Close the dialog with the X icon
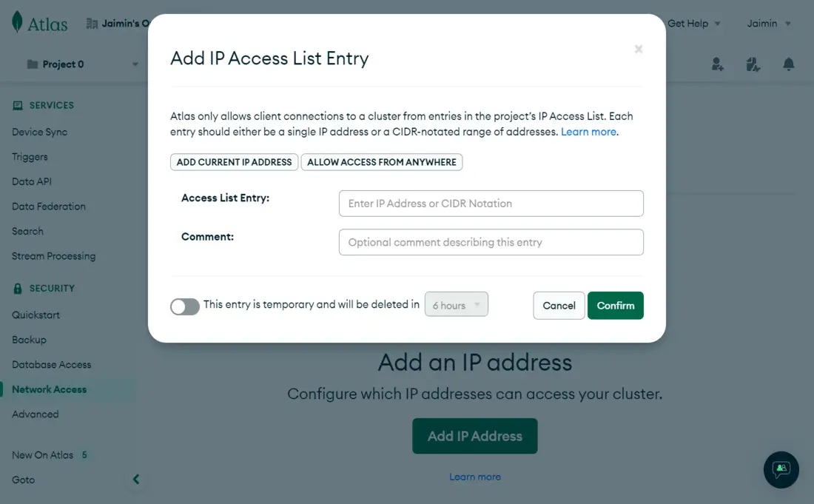 point(639,50)
